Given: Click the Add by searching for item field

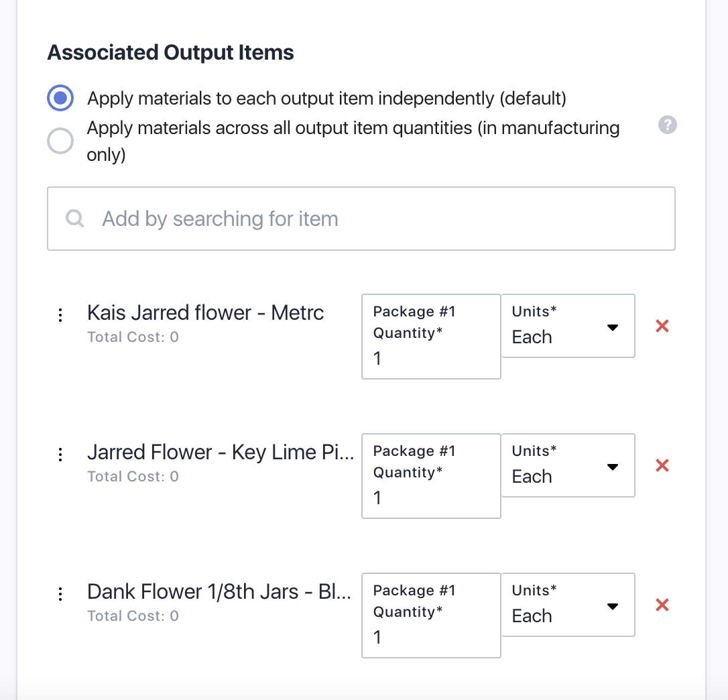Looking at the screenshot, I should [268, 219].
